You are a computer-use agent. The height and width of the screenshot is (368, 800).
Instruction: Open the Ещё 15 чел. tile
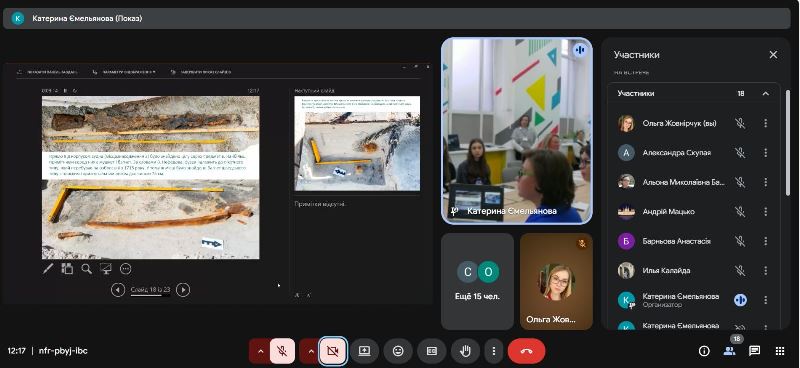tap(477, 281)
